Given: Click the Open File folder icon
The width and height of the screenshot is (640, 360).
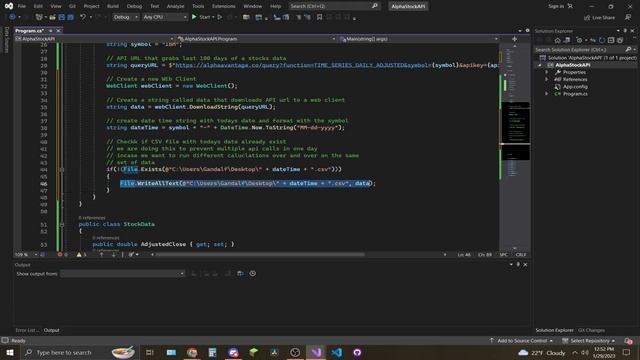Looking at the screenshot, I should point(53,17).
